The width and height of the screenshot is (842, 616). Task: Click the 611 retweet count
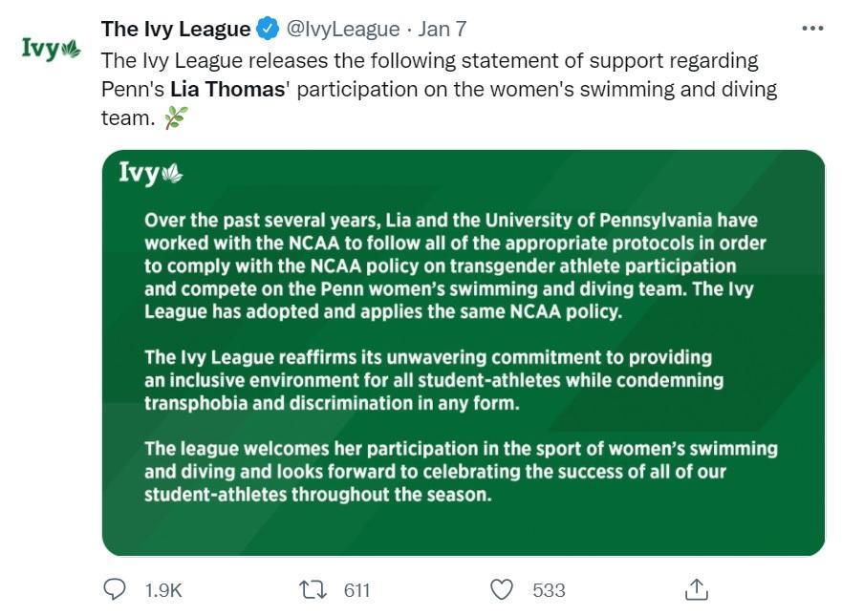point(356,591)
